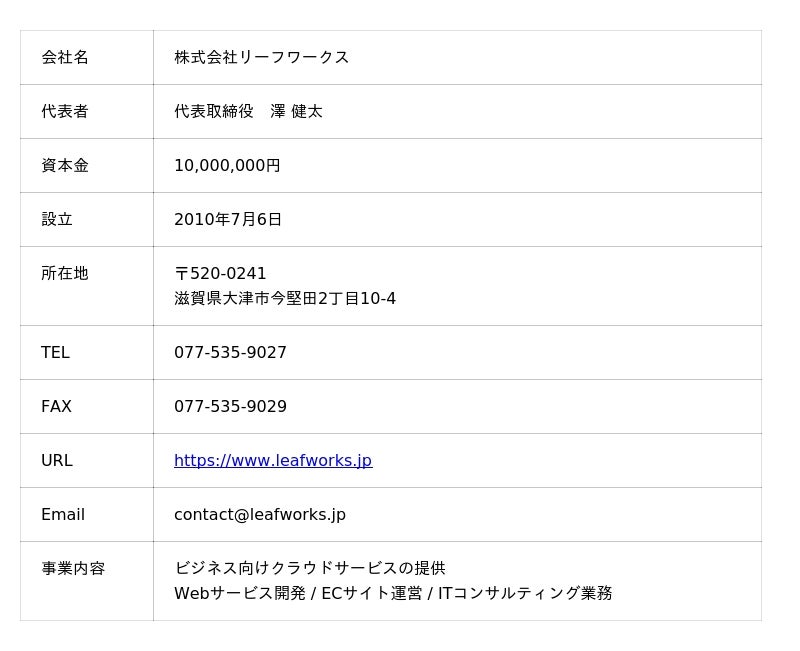Click the address 滋賀県大津市今堅田2丁目10-4
800x651 pixels.
click(x=285, y=299)
